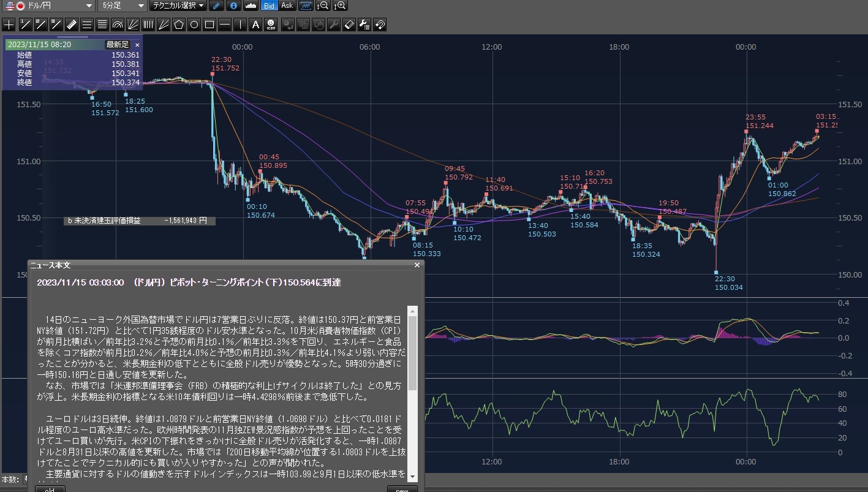The image size is (868, 492).
Task: Choose the ellipse drawing tool
Action: click(194, 25)
